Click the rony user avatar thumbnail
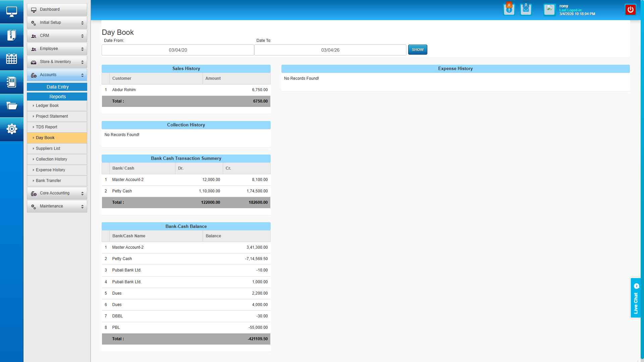The height and width of the screenshot is (362, 644). (549, 10)
